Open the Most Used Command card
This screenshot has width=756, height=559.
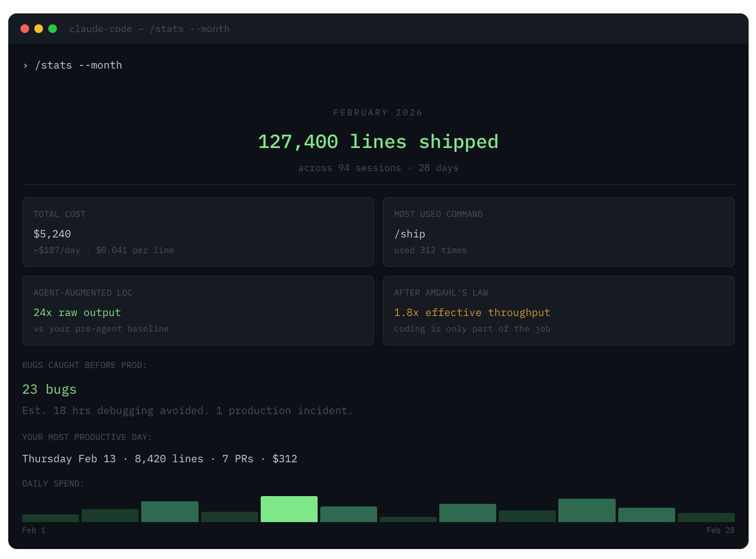coord(558,232)
